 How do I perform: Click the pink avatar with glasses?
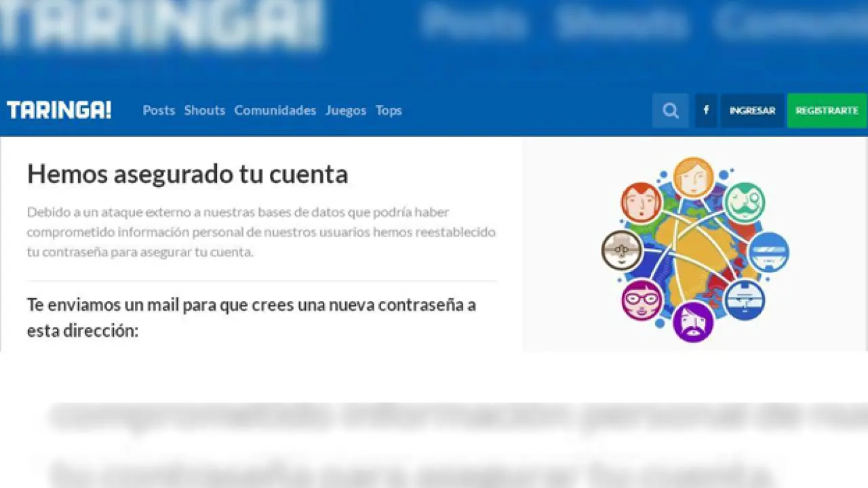click(x=642, y=300)
